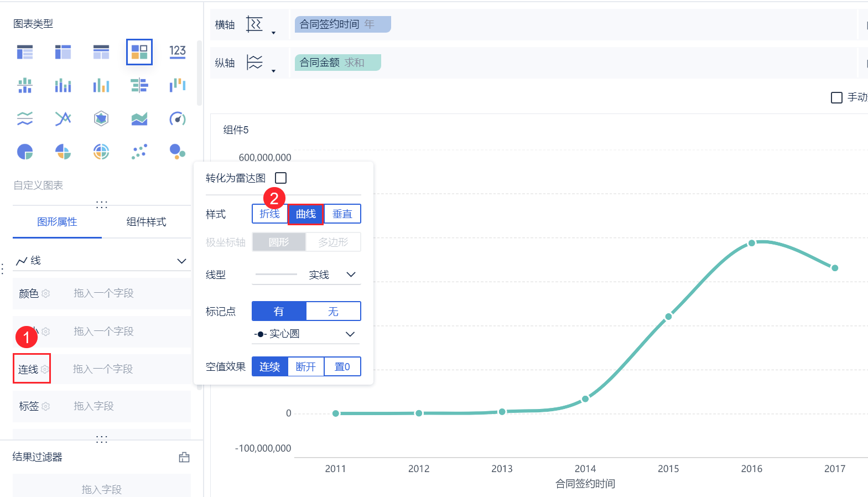The image size is (868, 497).
Task: Set 空值效果 to 断开
Action: pyautogui.click(x=305, y=367)
